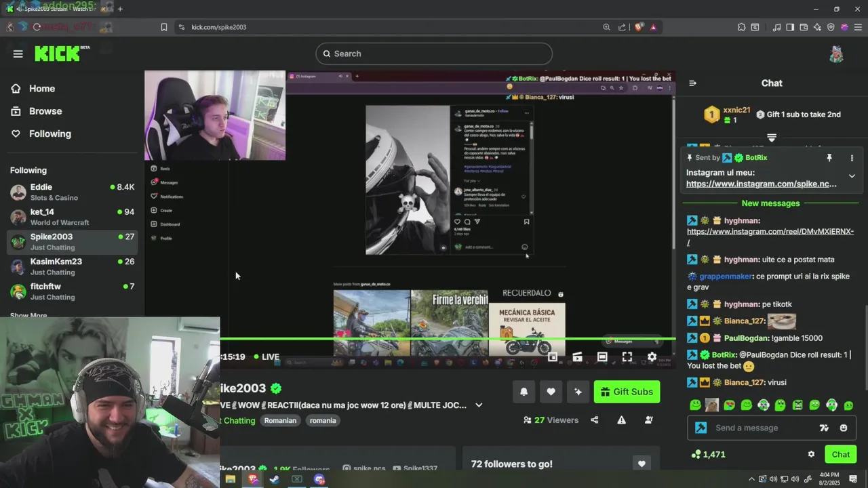Open Brave Leo AI sparkle icon
Screen dimensions: 868x488
pos(817,27)
